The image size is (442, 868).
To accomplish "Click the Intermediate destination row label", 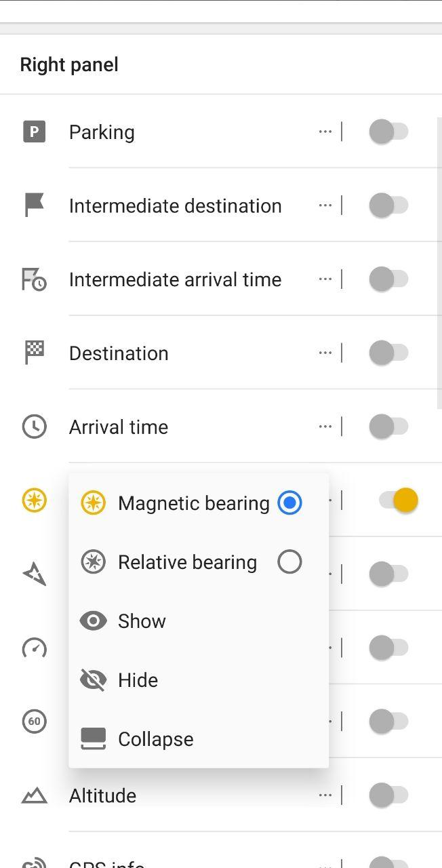I will point(175,205).
